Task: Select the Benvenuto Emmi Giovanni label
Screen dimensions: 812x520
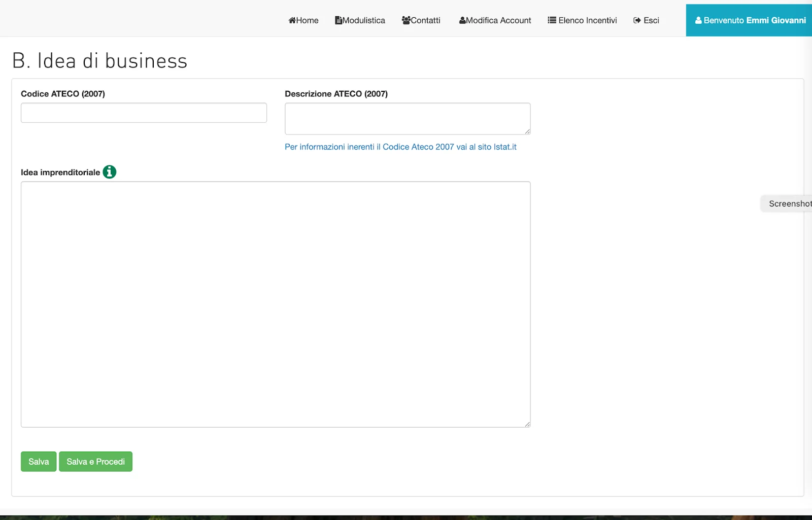Action: click(755, 20)
